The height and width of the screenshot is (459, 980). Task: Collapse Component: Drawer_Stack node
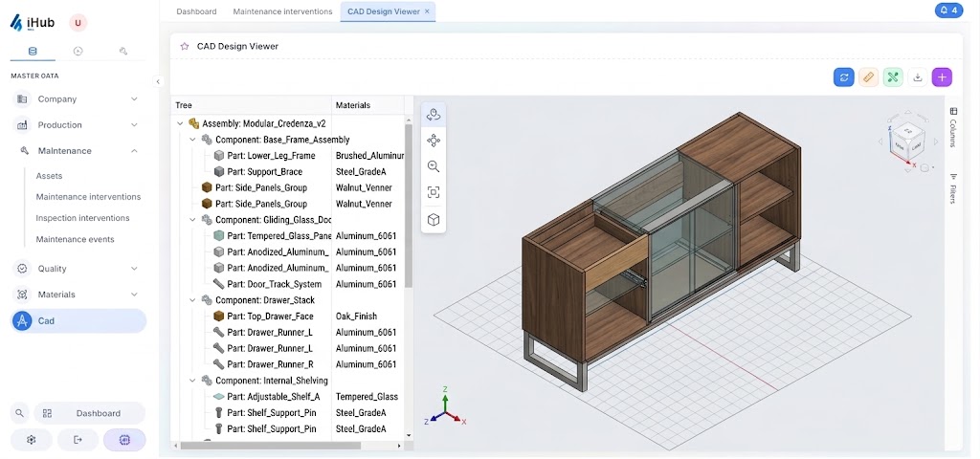point(193,299)
